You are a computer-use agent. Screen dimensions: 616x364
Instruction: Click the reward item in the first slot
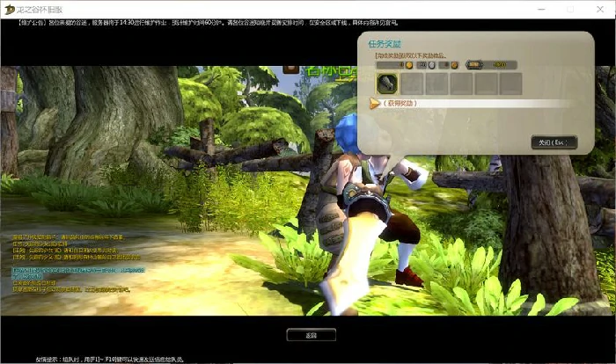(x=387, y=84)
